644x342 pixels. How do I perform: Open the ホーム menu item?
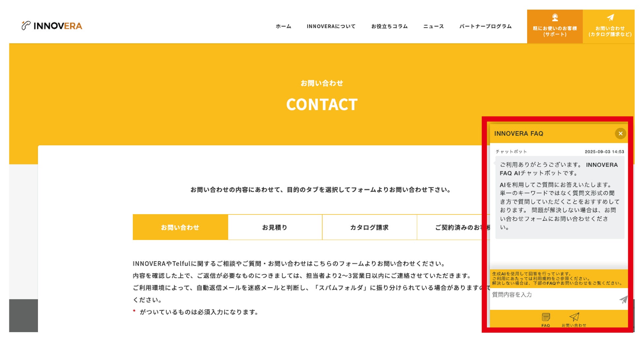point(283,26)
